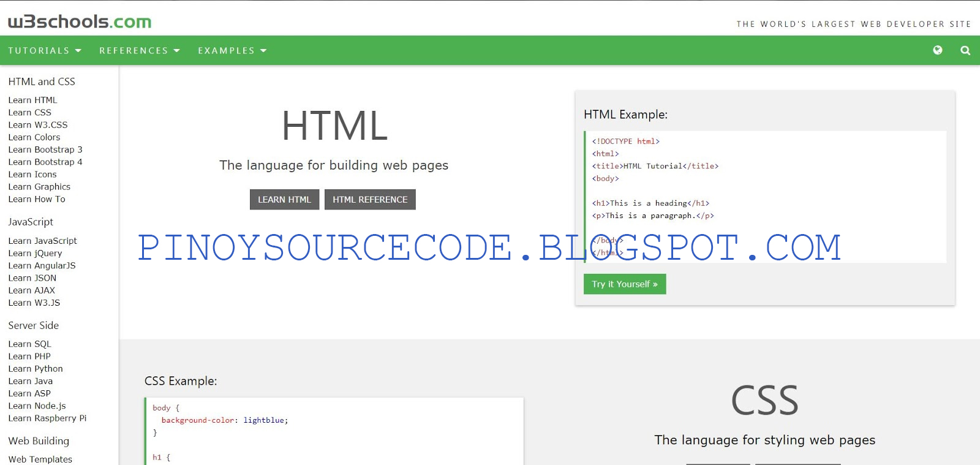Click the <h1>This is a heading code line
This screenshot has height=465, width=980.
point(650,203)
